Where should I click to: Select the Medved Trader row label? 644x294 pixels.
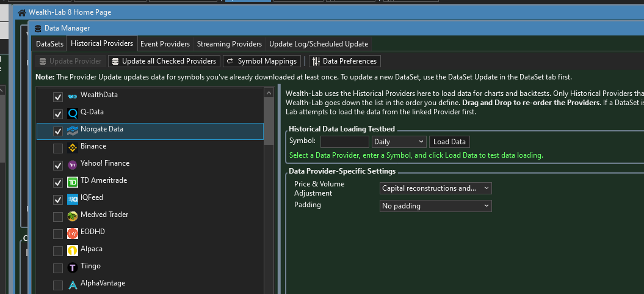point(104,215)
